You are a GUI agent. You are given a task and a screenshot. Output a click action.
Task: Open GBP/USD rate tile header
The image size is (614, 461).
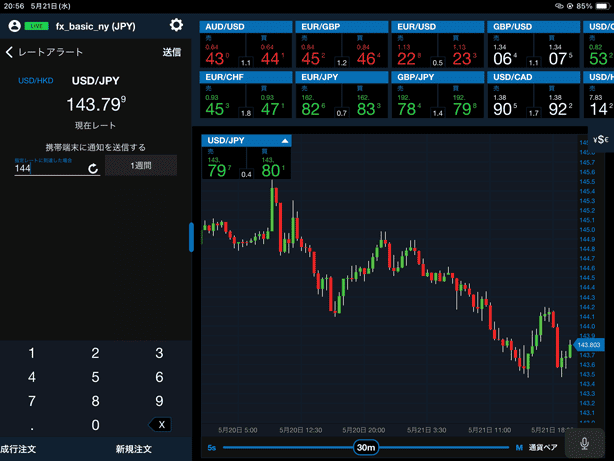(534, 27)
